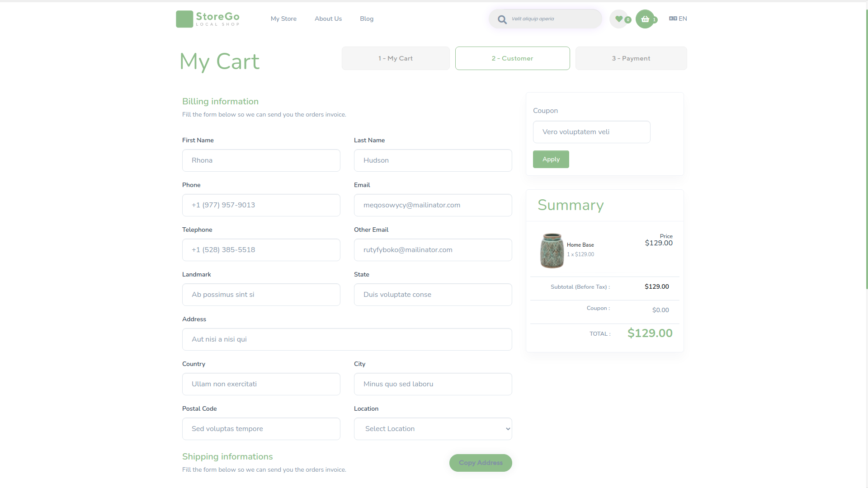Viewport: 868px width, 488px height.
Task: Click the StoreGo logo icon
Action: pyautogui.click(x=184, y=19)
